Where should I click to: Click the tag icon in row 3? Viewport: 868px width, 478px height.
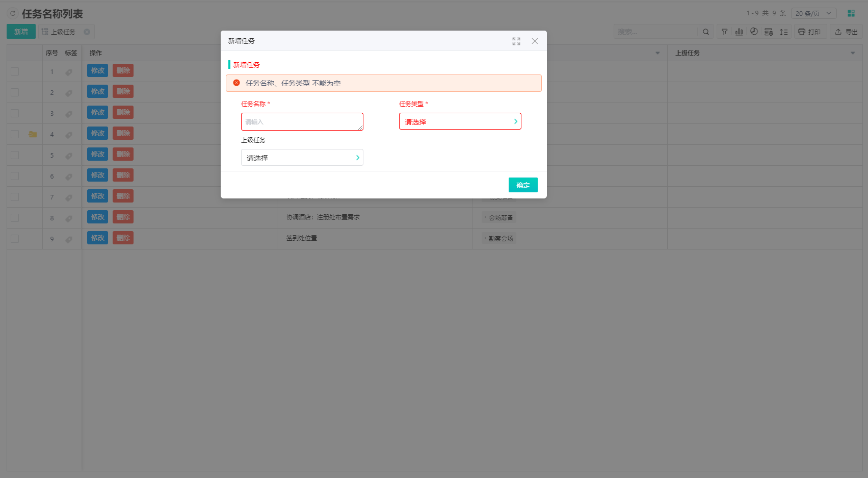[69, 114]
